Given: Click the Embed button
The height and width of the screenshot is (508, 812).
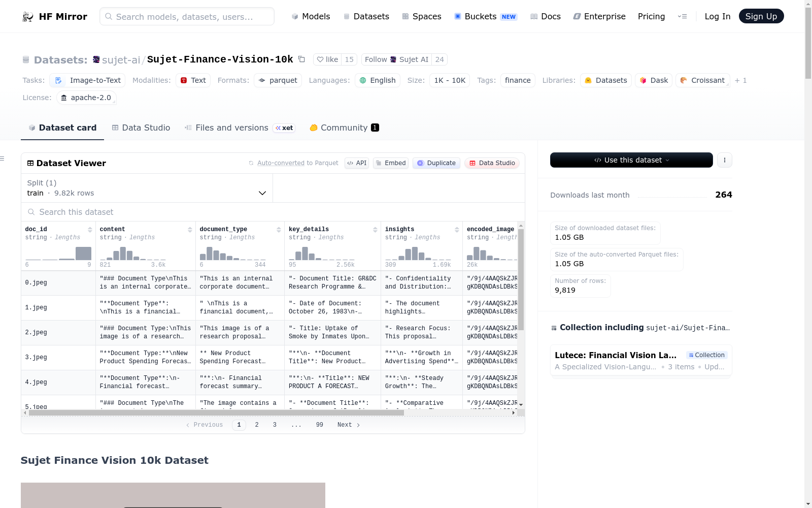Looking at the screenshot, I should pos(391,163).
